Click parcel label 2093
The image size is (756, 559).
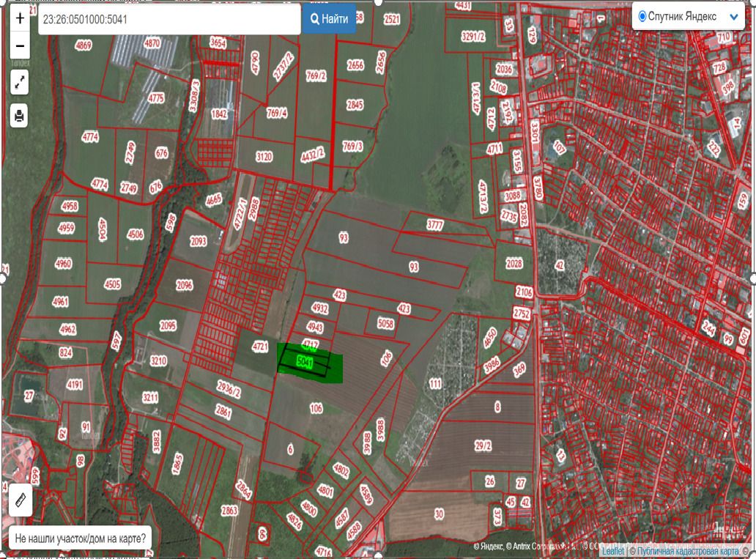[x=199, y=241]
